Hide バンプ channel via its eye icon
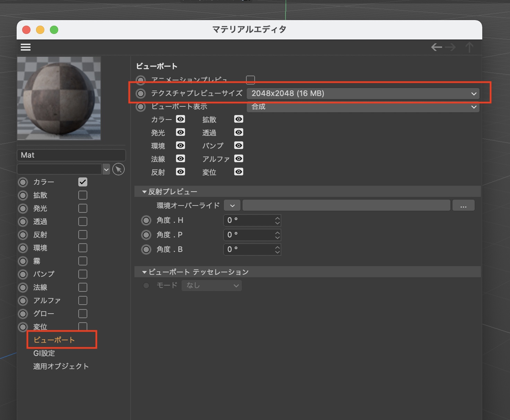510x420 pixels. coord(239,146)
